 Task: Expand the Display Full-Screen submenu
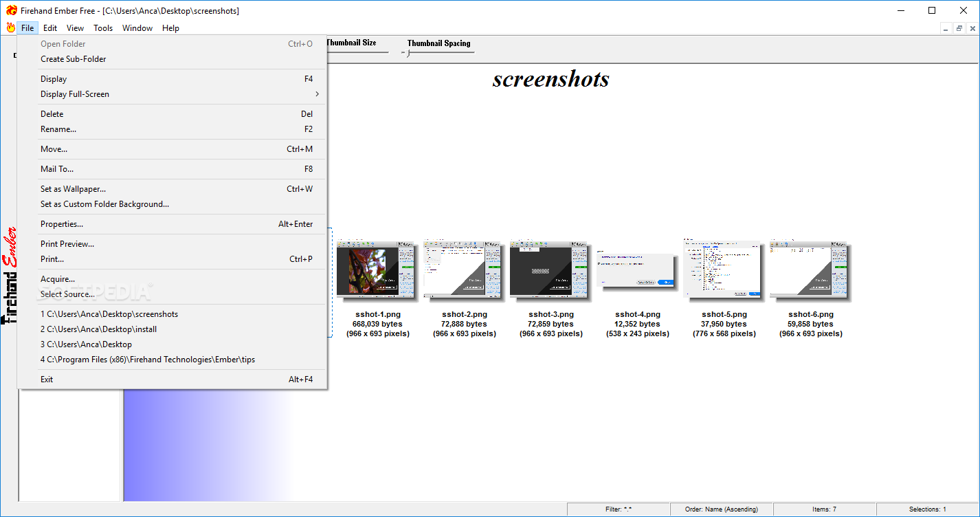coord(172,94)
